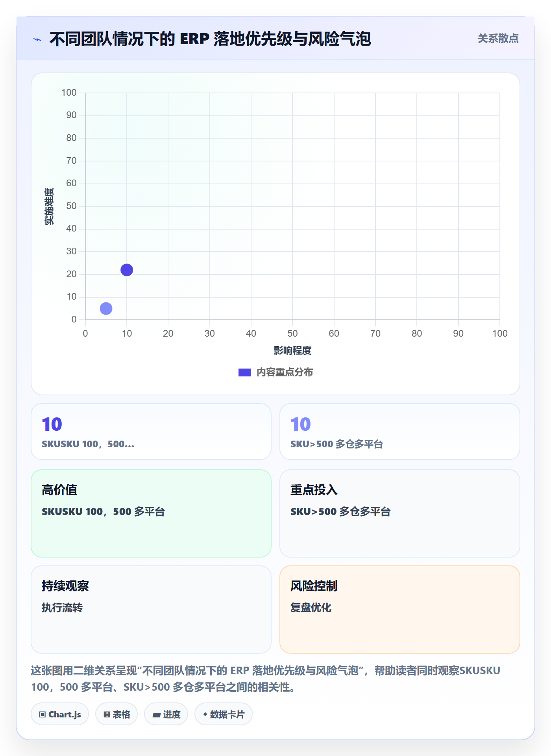The height and width of the screenshot is (756, 551).
Task: Click the diamond icon in 数据卡片 chip
Action: pos(205,714)
